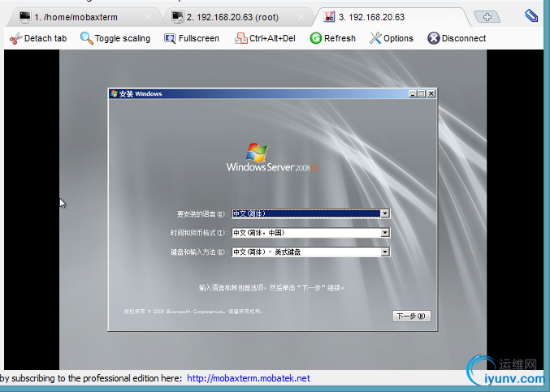Click the 安装 Windows title bar text
Screen dimensions: 550x392
click(x=141, y=94)
